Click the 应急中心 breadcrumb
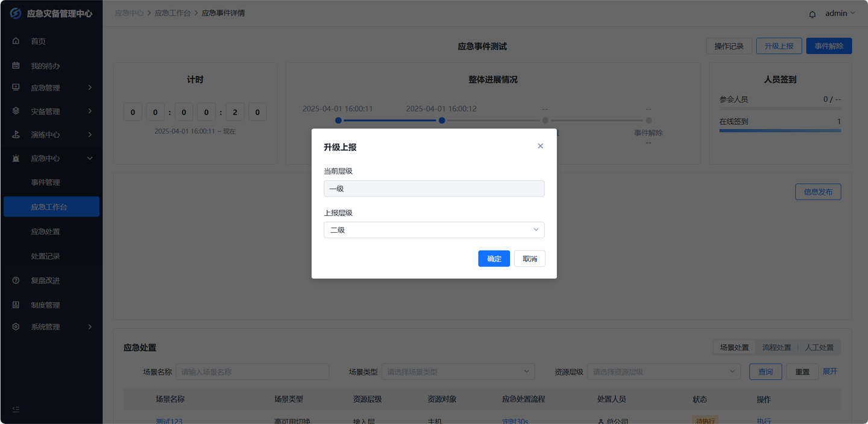Viewport: 868px width, 424px height. point(129,13)
